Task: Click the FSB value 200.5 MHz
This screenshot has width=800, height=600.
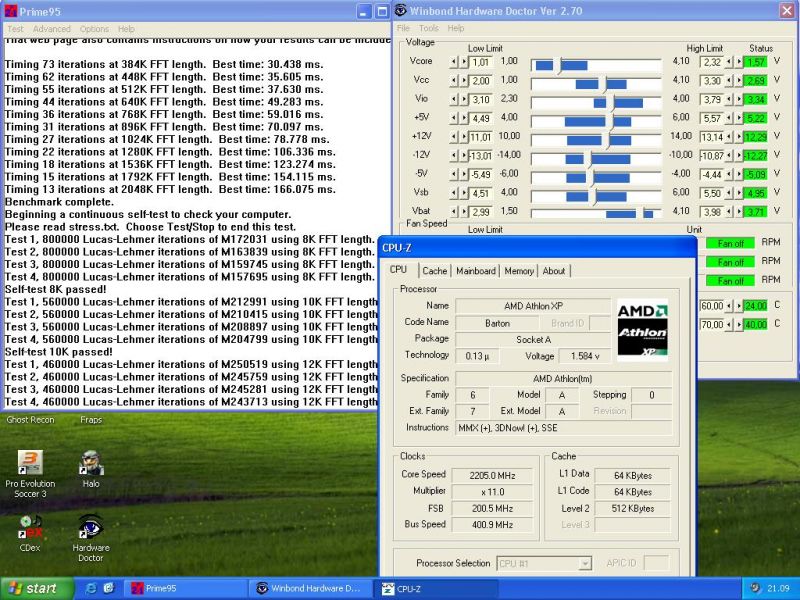Action: tap(492, 508)
